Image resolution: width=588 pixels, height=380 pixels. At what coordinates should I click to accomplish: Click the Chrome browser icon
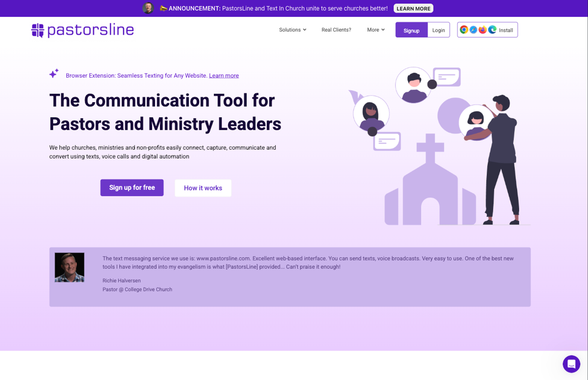pos(464,29)
